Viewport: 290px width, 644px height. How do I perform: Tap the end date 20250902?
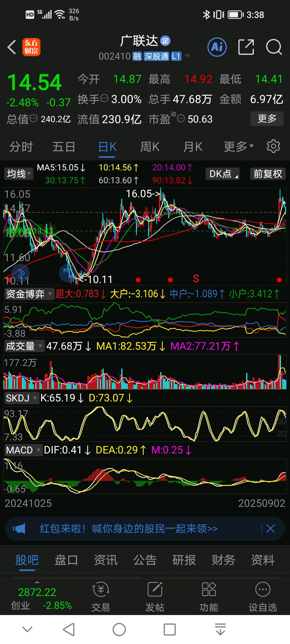coord(262,503)
